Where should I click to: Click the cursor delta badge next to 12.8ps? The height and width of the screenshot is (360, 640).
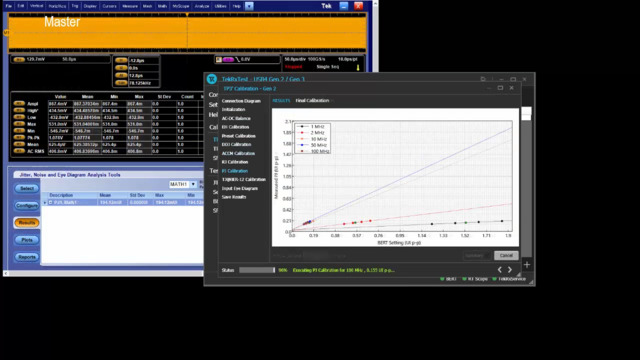coord(121,76)
